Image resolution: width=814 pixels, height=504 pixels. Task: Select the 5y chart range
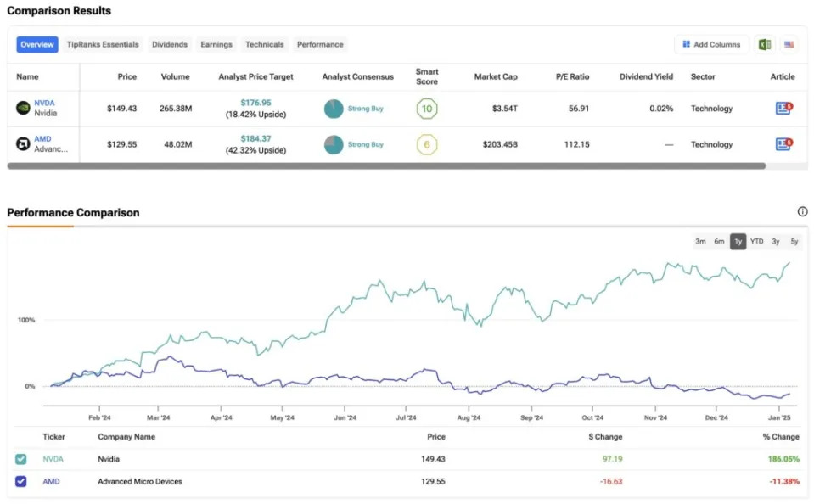point(794,241)
